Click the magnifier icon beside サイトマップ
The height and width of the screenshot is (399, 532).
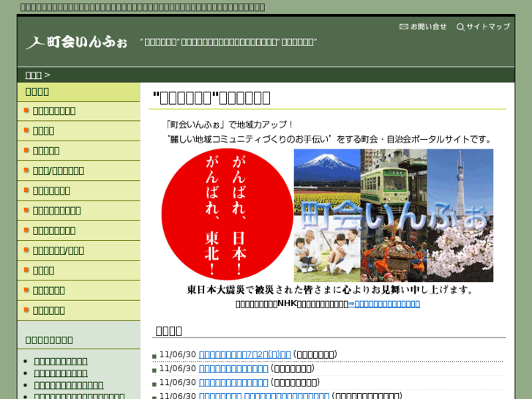460,27
